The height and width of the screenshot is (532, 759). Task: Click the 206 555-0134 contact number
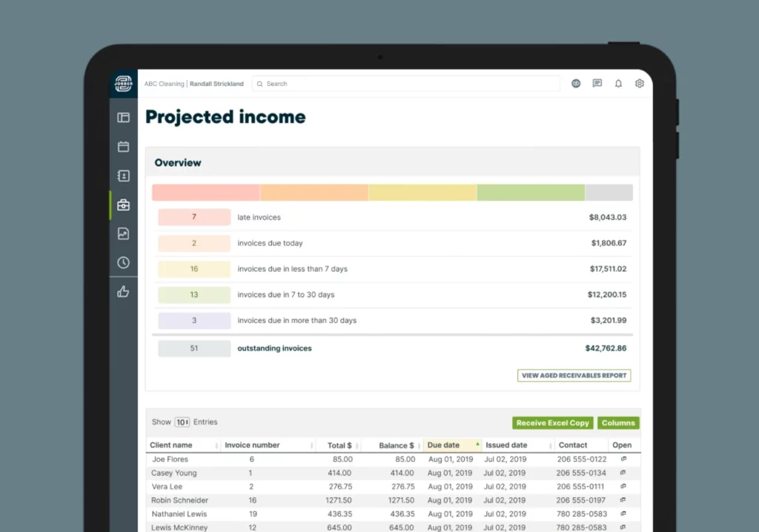pos(581,473)
